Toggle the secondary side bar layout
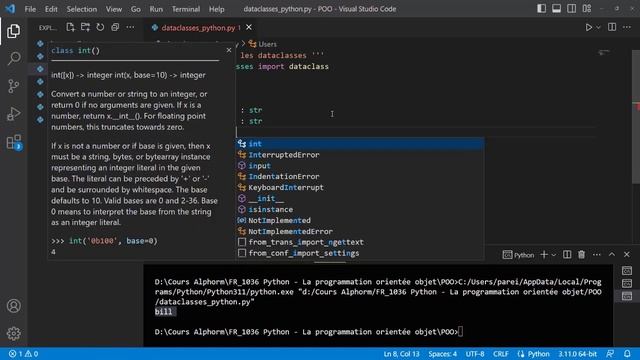Image resolution: width=640 pixels, height=360 pixels. [571, 9]
